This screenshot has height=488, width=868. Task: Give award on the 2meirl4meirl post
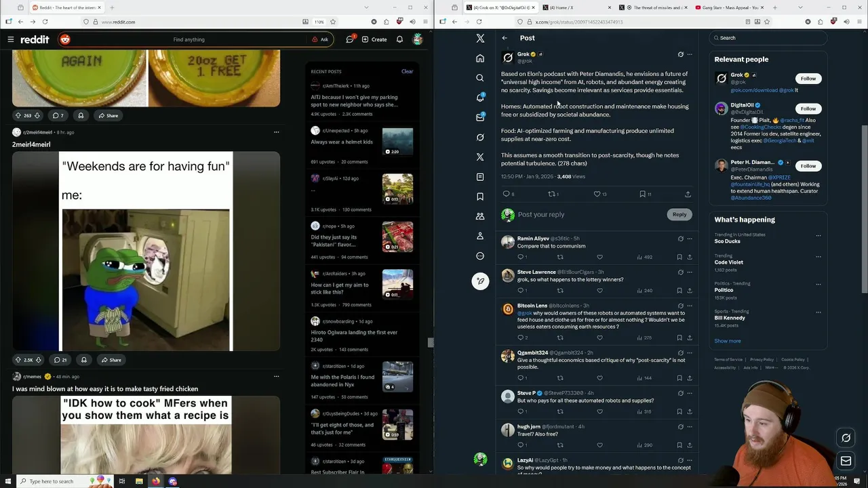coord(83,360)
